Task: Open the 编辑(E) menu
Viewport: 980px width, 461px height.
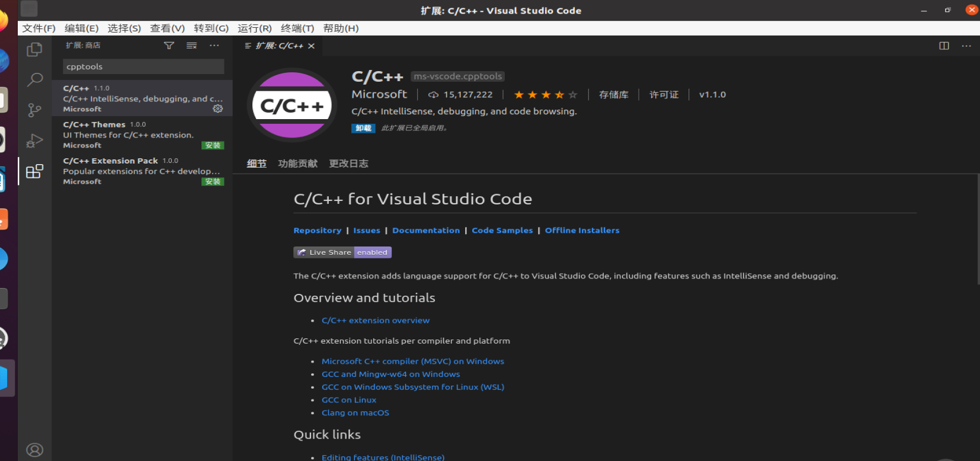Action: coord(82,28)
